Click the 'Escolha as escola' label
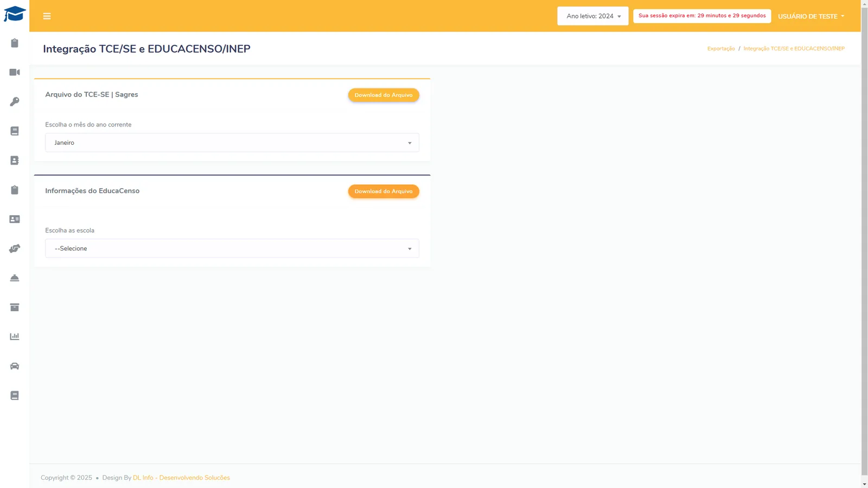 point(70,230)
